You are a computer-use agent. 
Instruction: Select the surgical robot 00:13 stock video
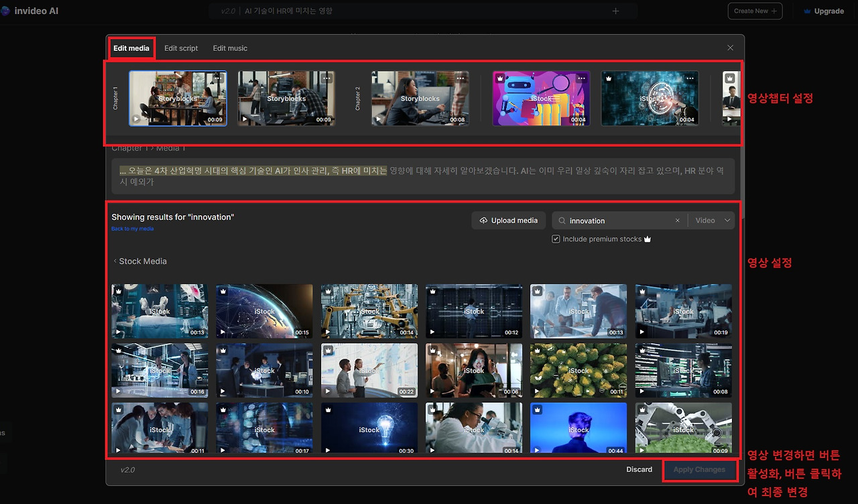click(160, 311)
